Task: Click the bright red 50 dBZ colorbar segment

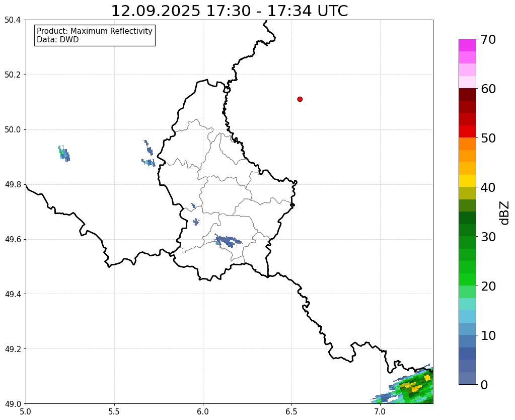Action: 467,131
